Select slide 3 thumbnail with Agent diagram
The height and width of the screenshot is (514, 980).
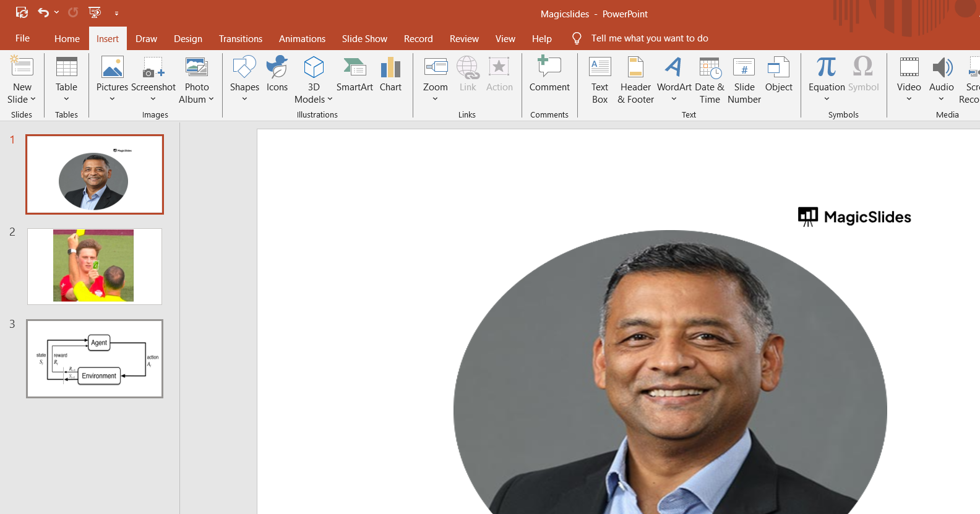click(x=95, y=359)
